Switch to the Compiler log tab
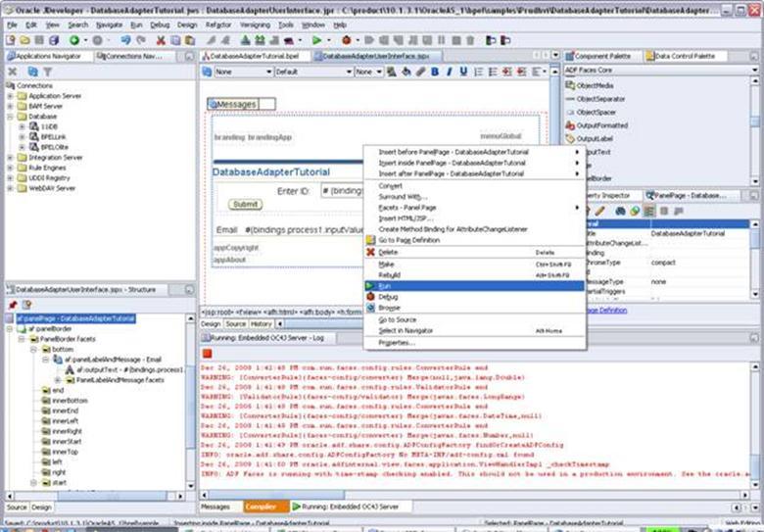This screenshot has height=532, width=764. [266, 508]
